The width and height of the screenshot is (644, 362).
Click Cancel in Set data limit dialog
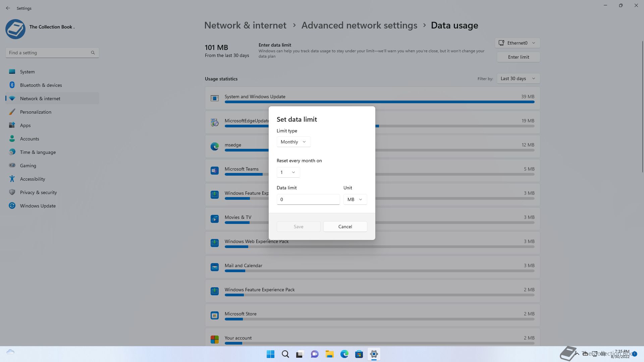(345, 227)
